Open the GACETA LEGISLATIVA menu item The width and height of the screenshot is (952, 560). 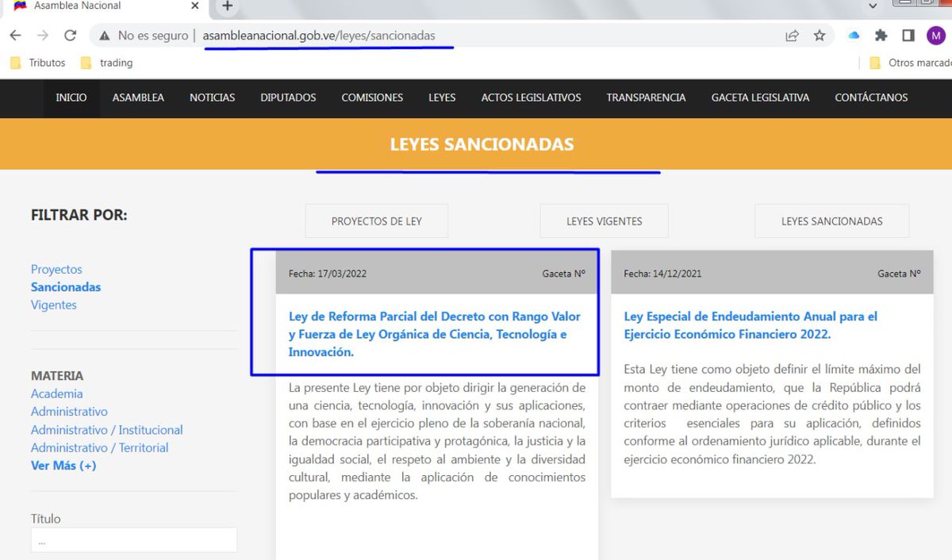pos(760,98)
